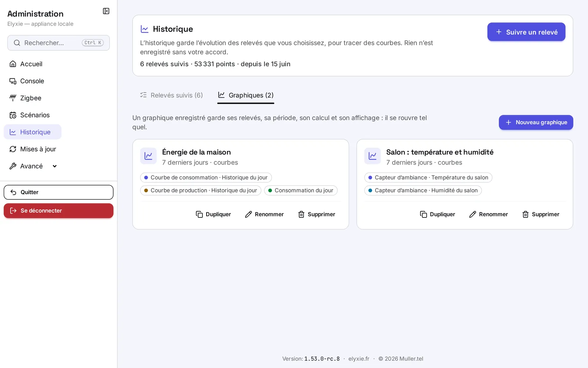
Task: Click Suivre un relevé button
Action: [526, 32]
